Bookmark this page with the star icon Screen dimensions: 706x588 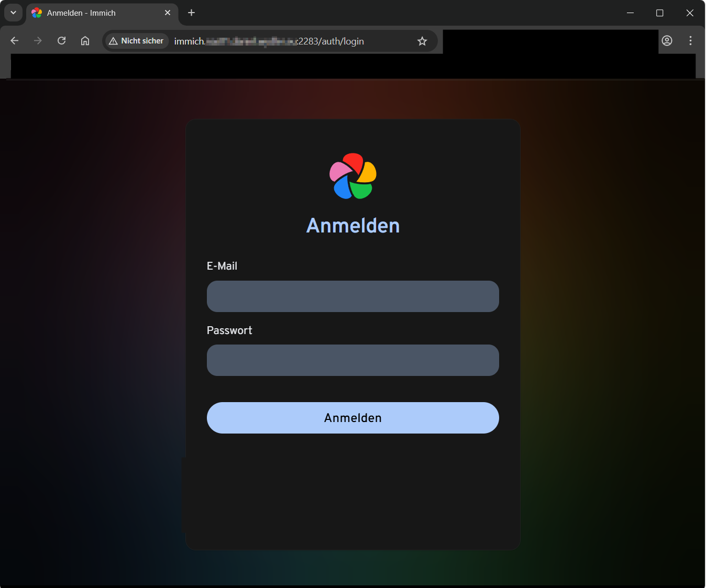[x=422, y=41]
